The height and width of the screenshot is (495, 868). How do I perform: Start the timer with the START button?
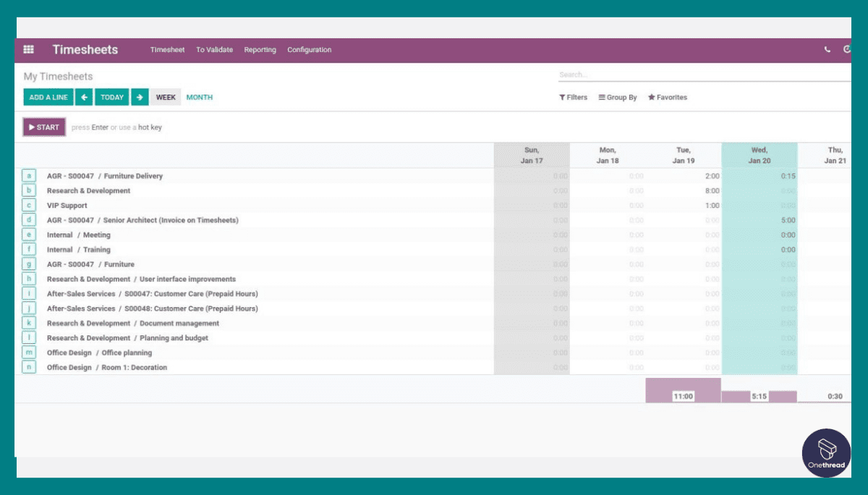43,126
